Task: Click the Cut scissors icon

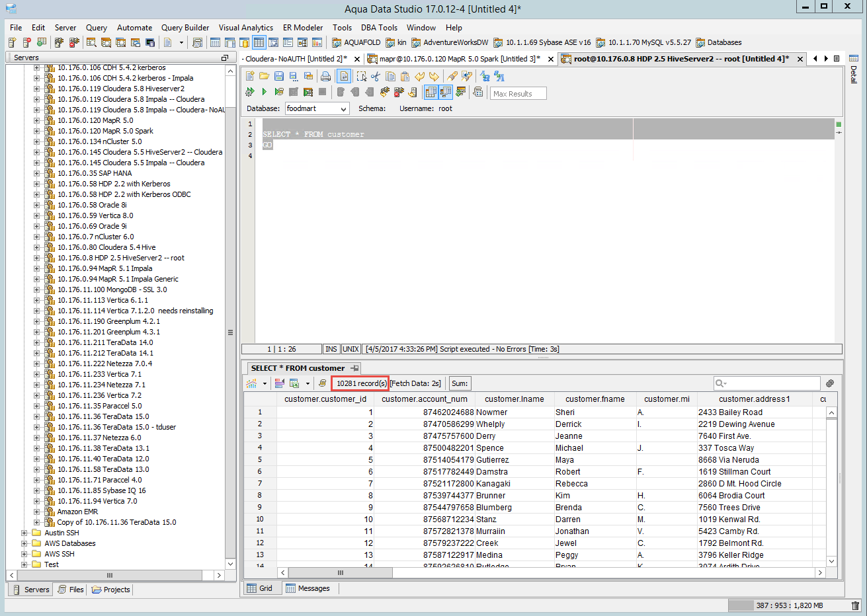Action: 376,77
